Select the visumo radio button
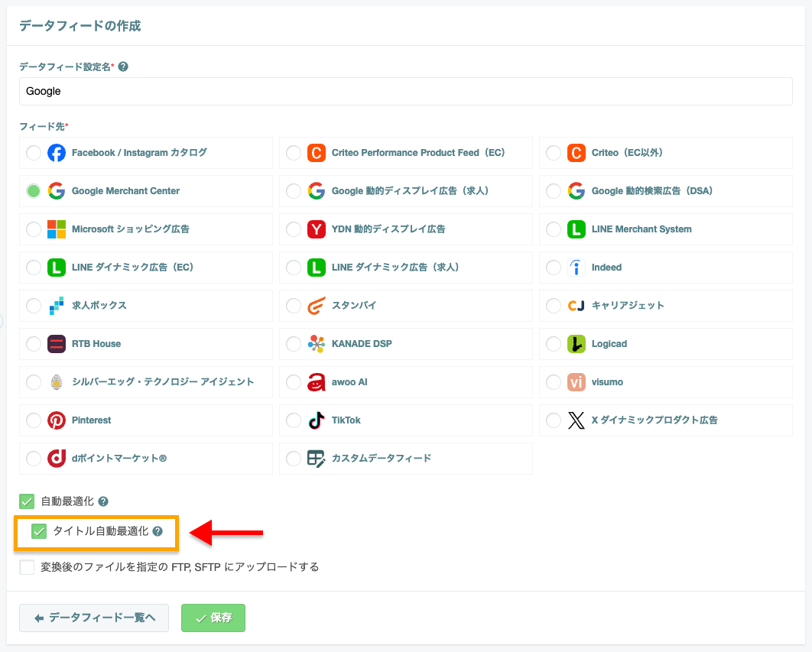Screen dimensions: 812x652 coord(554,382)
